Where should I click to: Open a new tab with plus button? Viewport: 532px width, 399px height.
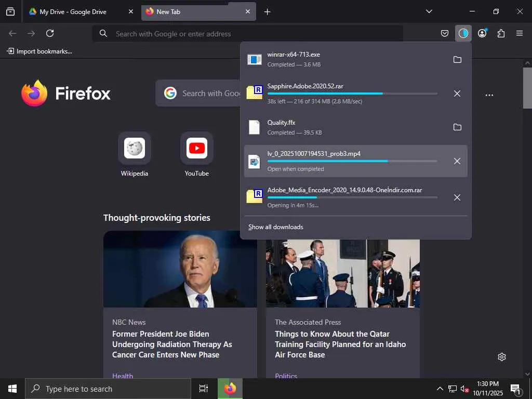tap(268, 12)
